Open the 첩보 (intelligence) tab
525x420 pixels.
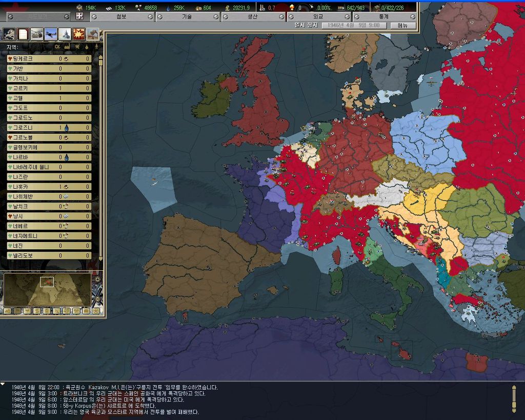point(122,16)
